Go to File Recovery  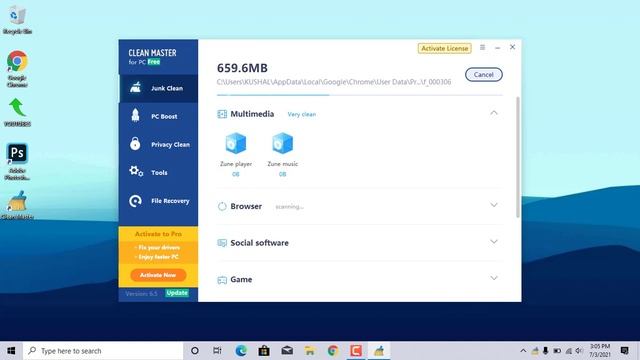point(158,201)
